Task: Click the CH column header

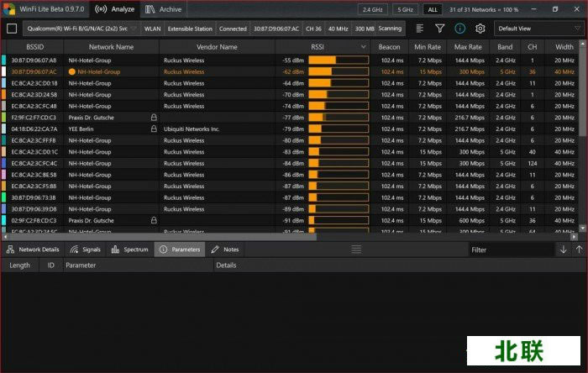Action: (x=532, y=47)
